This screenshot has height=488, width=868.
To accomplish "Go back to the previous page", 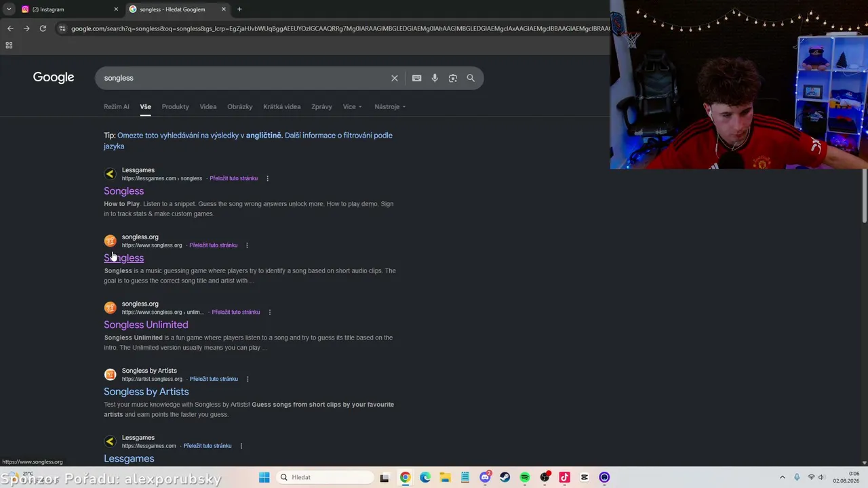I will 10,28.
